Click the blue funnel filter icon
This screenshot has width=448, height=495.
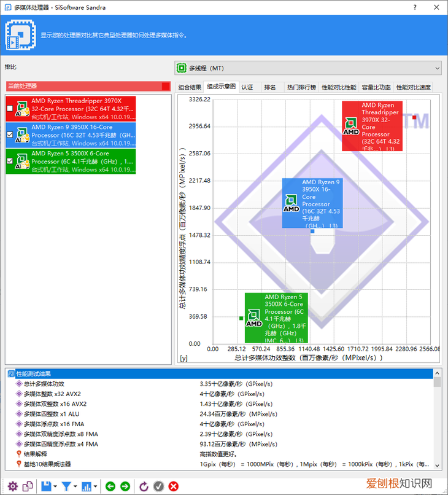(66, 486)
